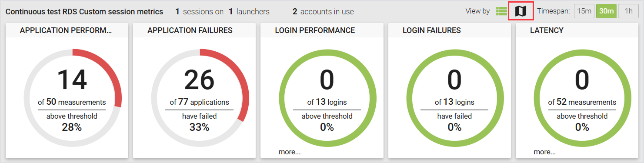Click 'Continuous test RDS Custom session metrics' heading
Screen dimensions: 644x163
click(84, 12)
